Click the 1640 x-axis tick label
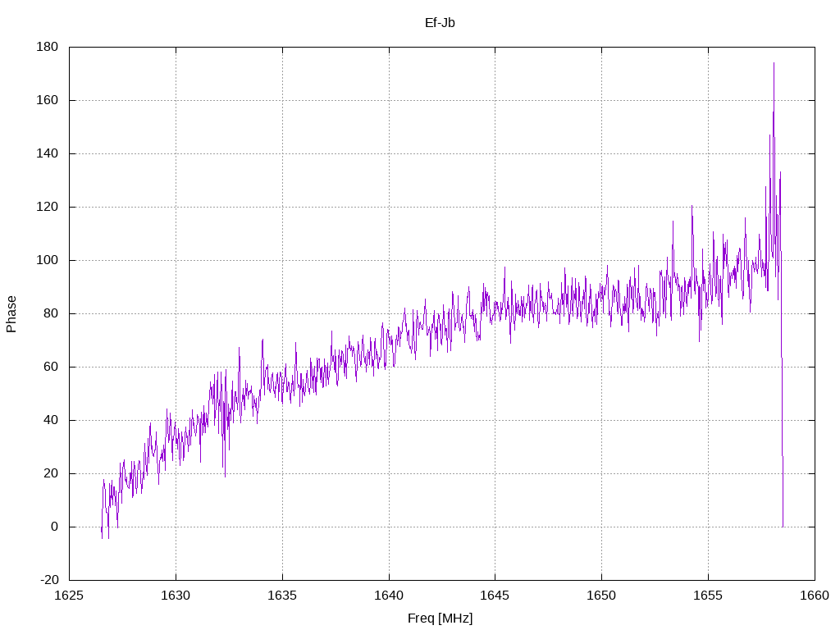This screenshot has width=840, height=630. point(389,596)
